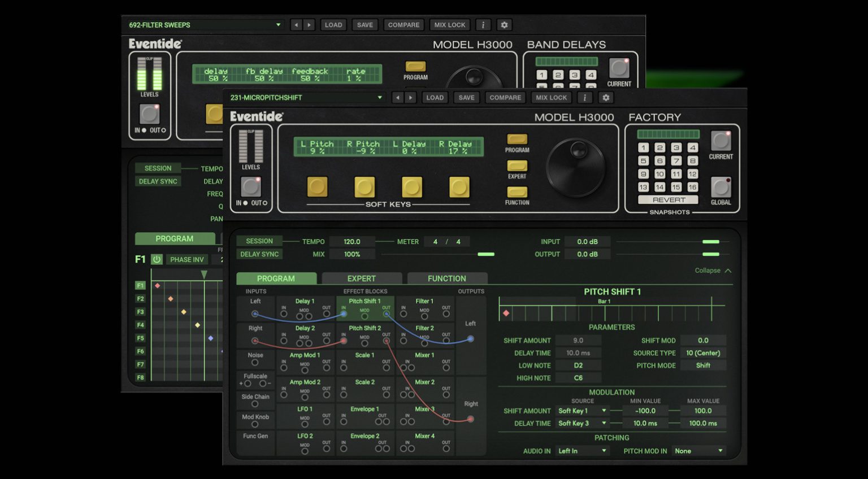
Task: Click the COMPARE button in the MicroPitchShift window
Action: click(505, 98)
